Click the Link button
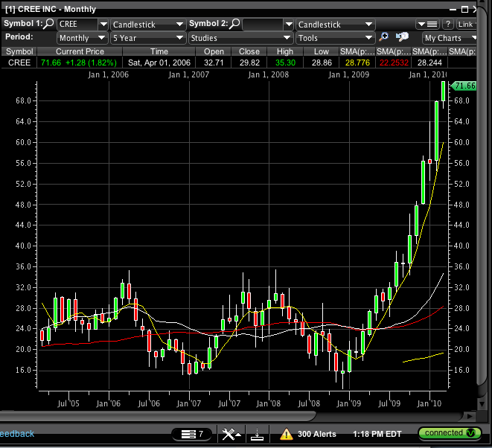The image size is (492, 448). [x=467, y=25]
